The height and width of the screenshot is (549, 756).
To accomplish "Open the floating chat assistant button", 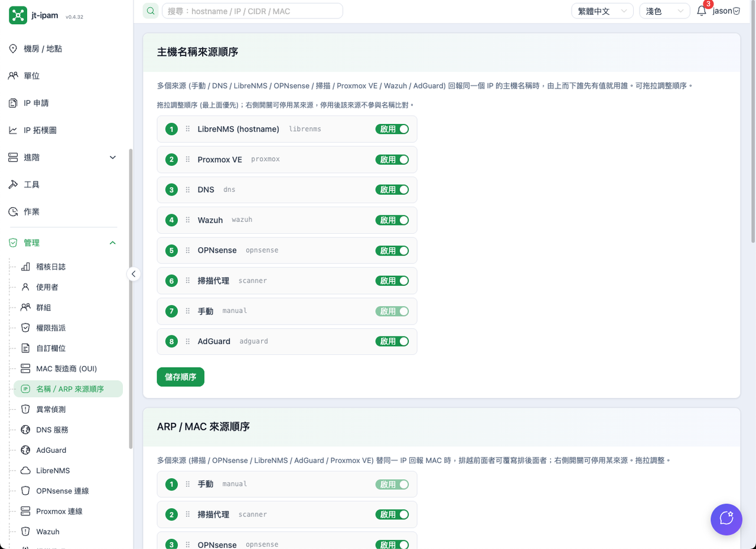I will tap(726, 519).
